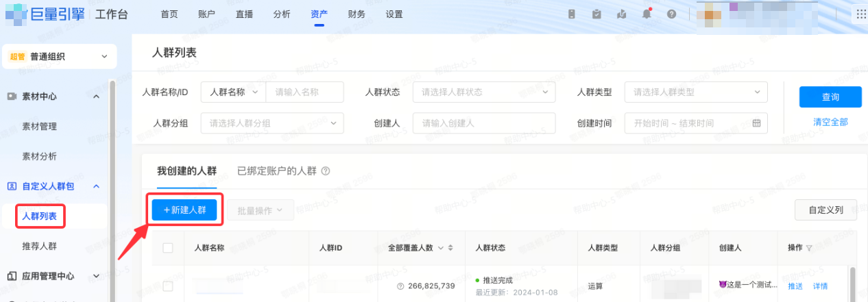The height and width of the screenshot is (302, 868).
Task: Open the 直播 menu
Action: coord(244,14)
